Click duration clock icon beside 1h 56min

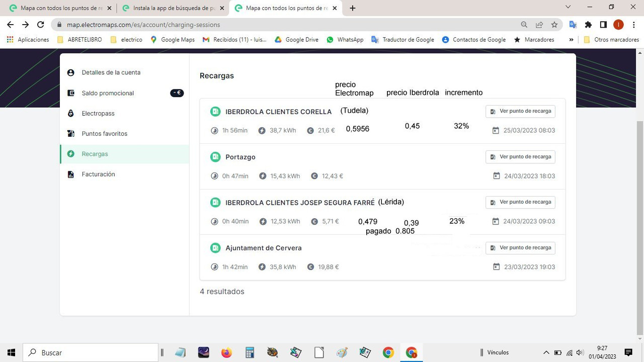point(215,131)
